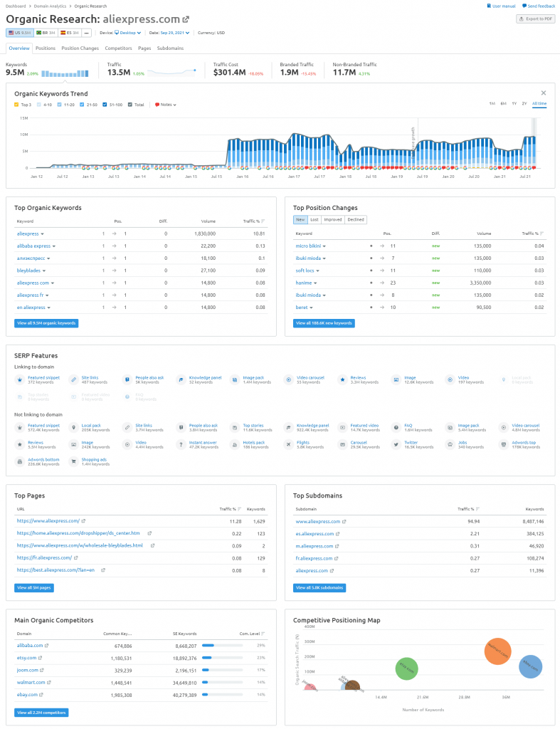Switch to the Pages tab
This screenshot has height=729, width=560.
[144, 48]
